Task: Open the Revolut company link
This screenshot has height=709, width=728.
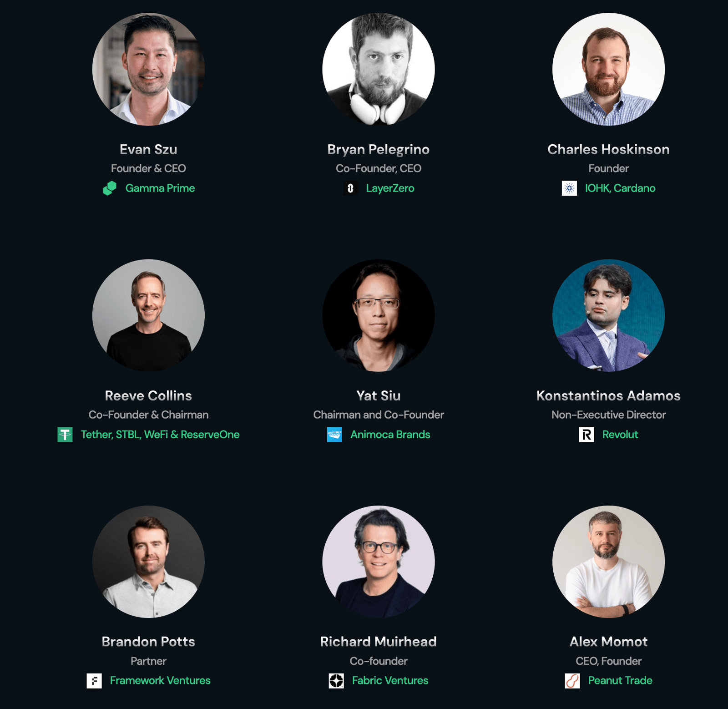Action: [620, 435]
